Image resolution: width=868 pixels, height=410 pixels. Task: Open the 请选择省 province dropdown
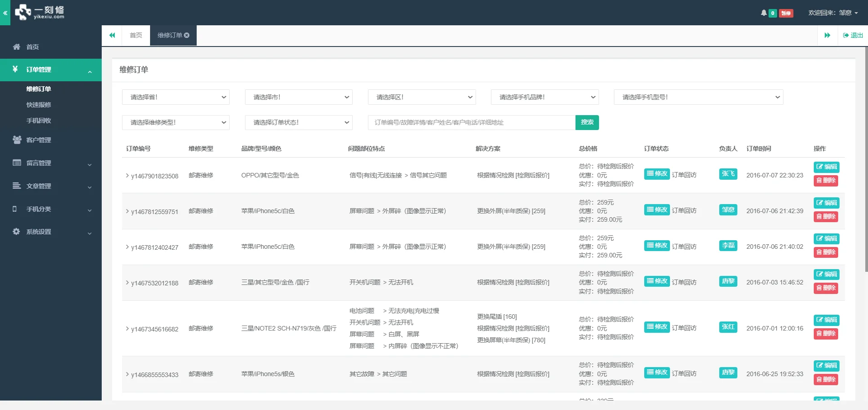coord(175,97)
